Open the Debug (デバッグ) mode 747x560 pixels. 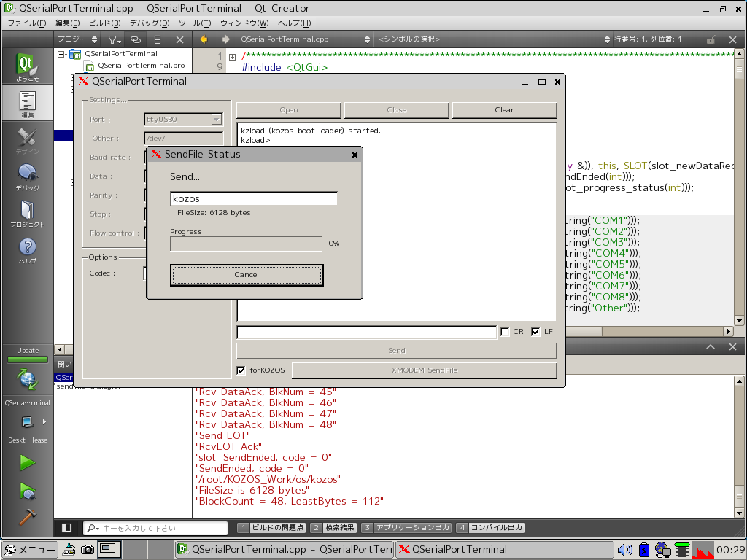point(28,176)
